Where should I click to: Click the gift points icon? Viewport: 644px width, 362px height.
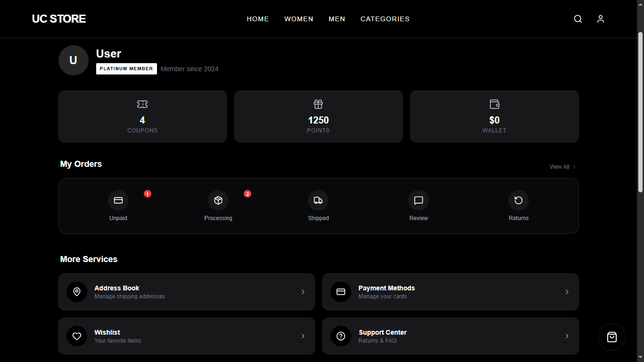(318, 104)
